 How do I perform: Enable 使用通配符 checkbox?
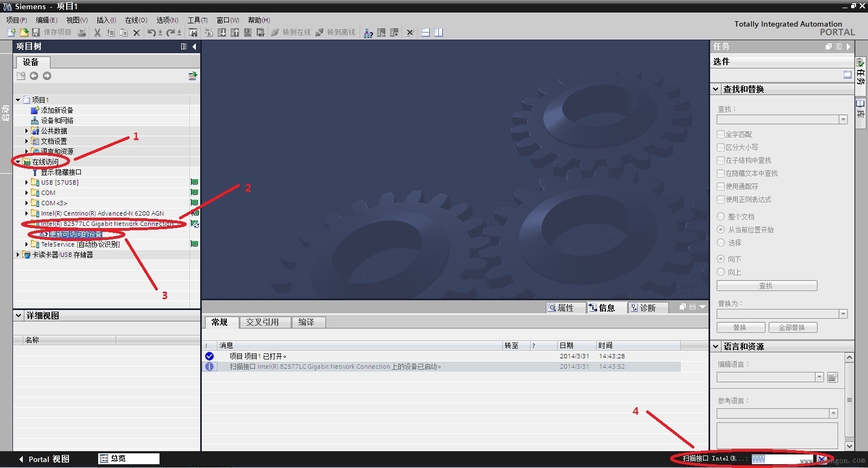(x=721, y=186)
